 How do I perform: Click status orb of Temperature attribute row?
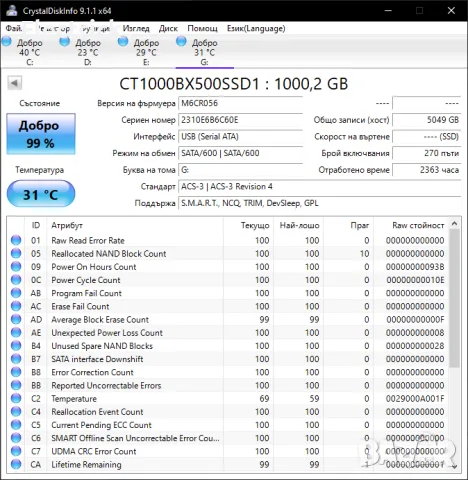pyautogui.click(x=16, y=398)
